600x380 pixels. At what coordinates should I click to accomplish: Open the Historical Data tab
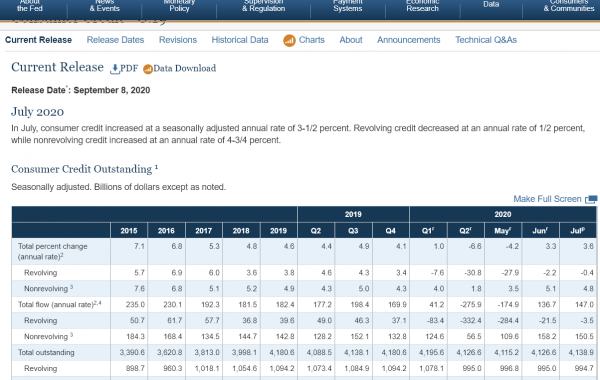click(240, 40)
